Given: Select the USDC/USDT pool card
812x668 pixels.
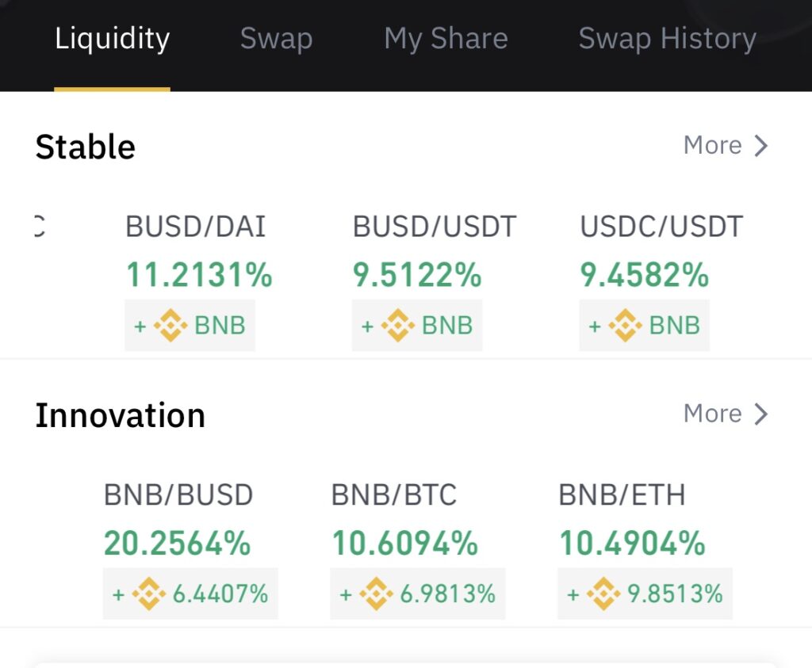Looking at the screenshot, I should [x=661, y=281].
